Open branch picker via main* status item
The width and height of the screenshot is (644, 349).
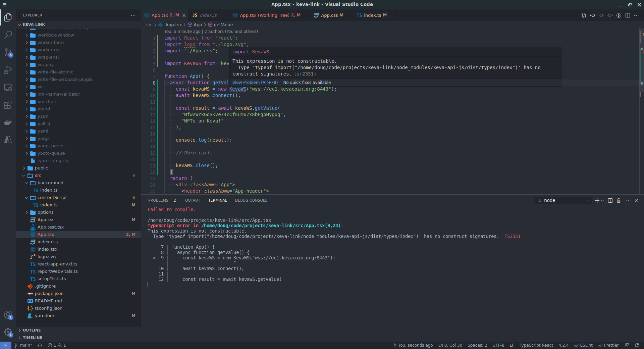coord(23,345)
